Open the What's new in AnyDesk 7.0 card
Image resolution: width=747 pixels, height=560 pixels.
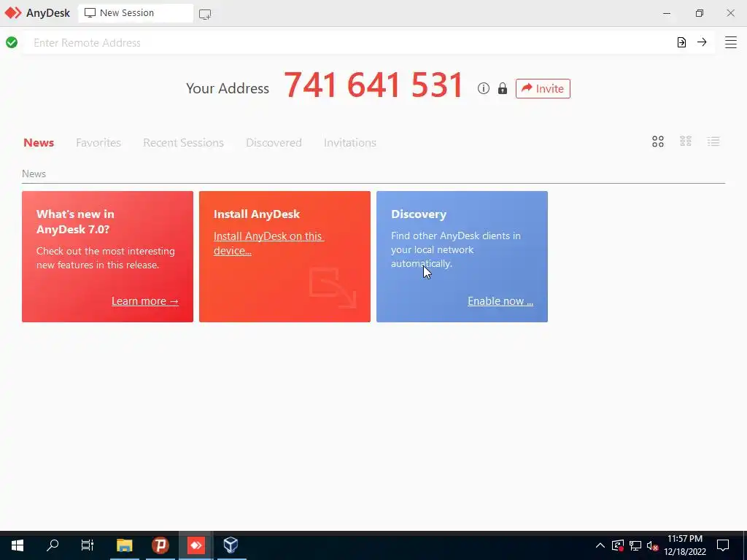[107, 257]
